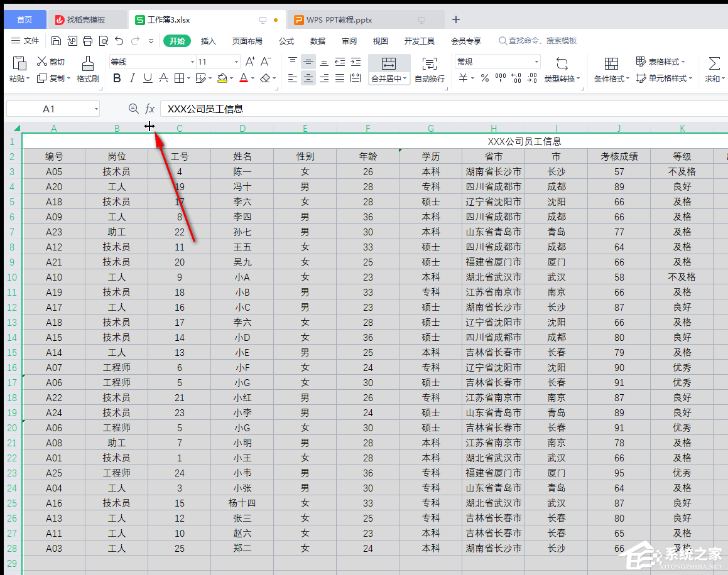Toggle Italic formatting
This screenshot has height=575, width=728.
(x=132, y=78)
